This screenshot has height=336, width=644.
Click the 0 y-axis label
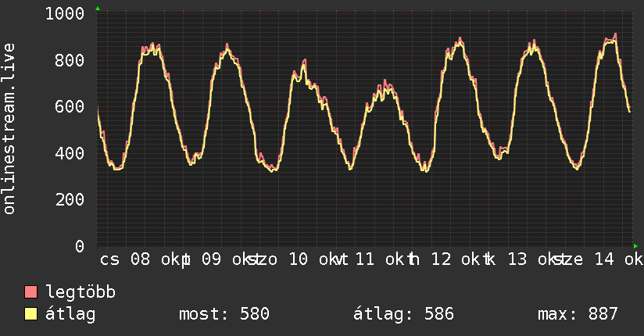click(x=80, y=246)
